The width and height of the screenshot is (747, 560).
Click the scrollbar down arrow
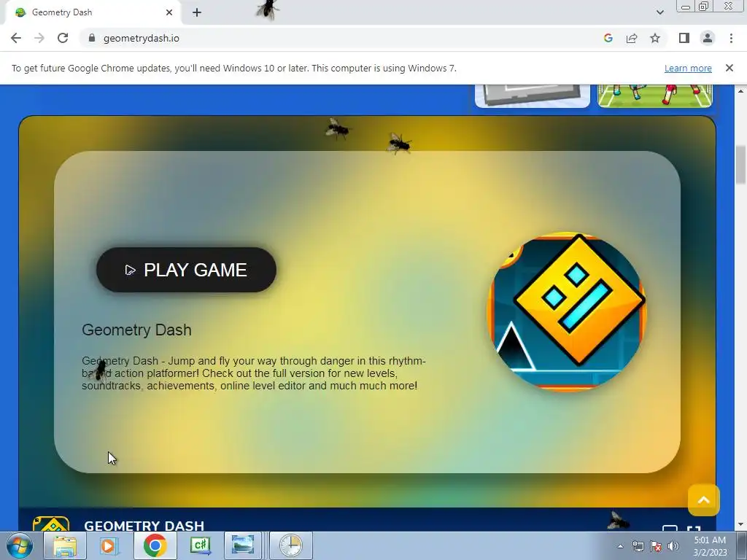[x=740, y=525]
